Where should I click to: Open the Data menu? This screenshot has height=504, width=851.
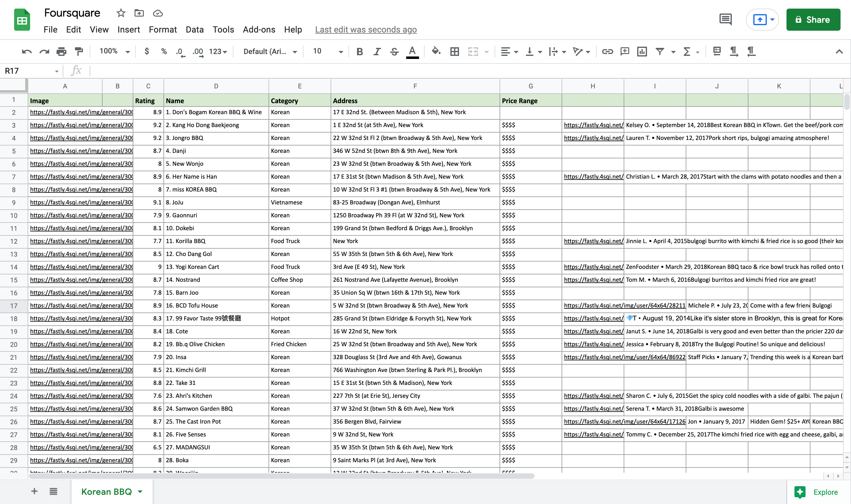pos(194,29)
